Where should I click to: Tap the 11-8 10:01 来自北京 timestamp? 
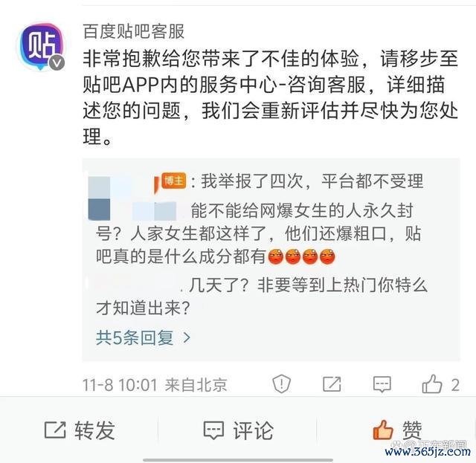pos(155,385)
